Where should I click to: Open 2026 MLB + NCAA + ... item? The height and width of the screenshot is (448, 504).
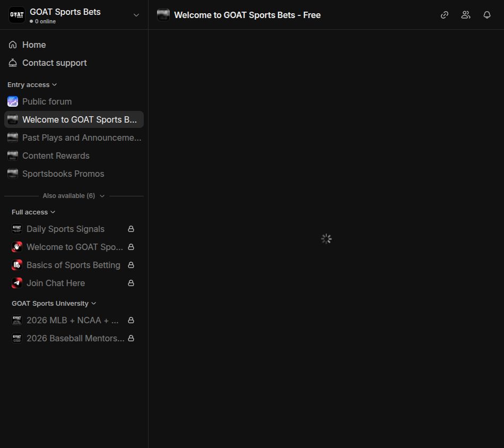click(x=74, y=320)
